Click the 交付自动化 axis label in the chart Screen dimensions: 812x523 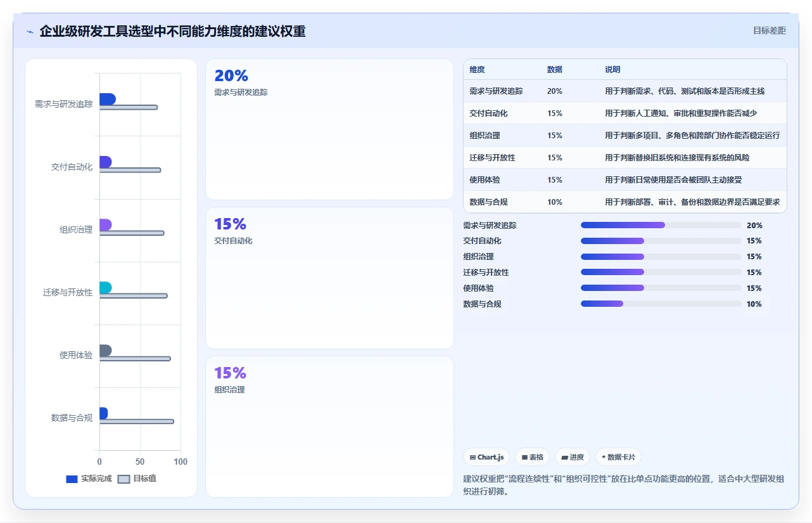tap(72, 167)
